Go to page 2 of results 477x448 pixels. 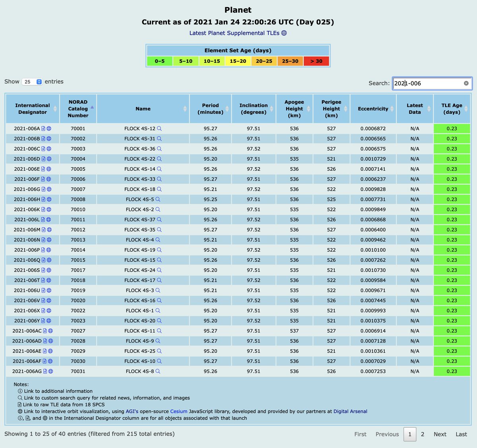423,434
